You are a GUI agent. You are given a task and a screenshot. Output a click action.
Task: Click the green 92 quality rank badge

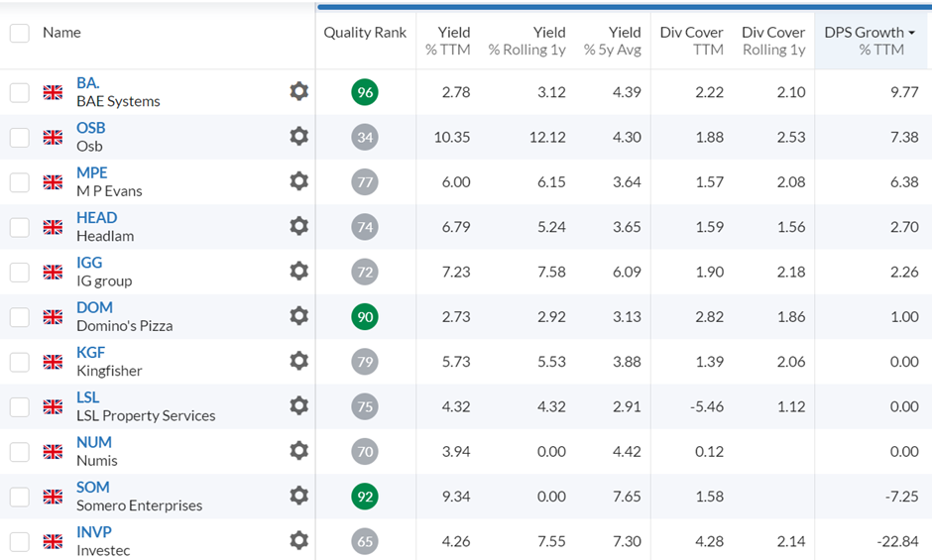pyautogui.click(x=365, y=497)
